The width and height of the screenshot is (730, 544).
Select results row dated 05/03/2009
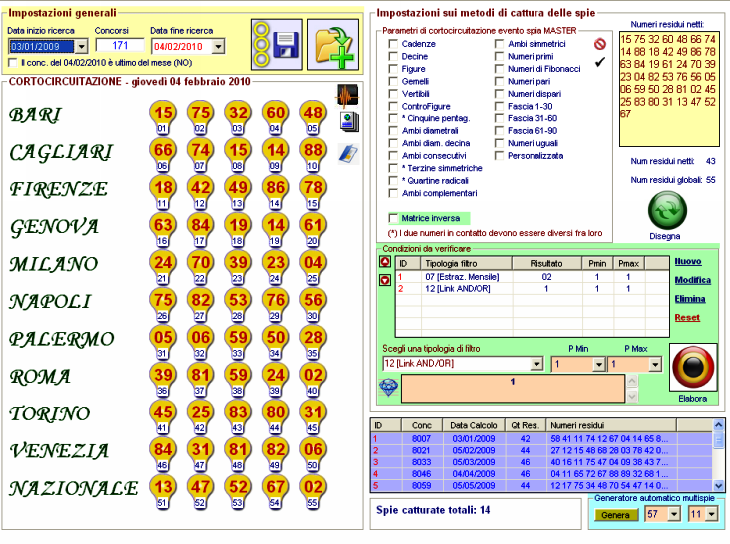(541, 462)
